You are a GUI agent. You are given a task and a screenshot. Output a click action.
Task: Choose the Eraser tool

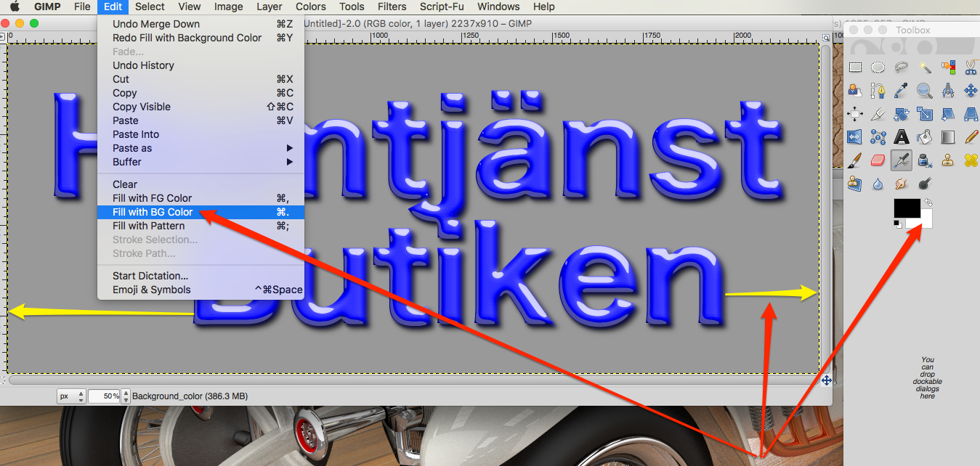878,160
